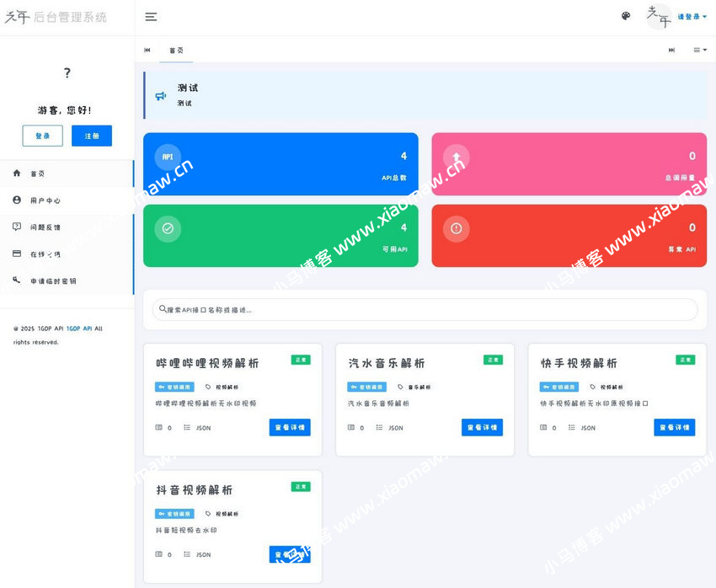The width and height of the screenshot is (716, 588).
Task: Click 汽水音乐解析 card title
Action: click(387, 363)
